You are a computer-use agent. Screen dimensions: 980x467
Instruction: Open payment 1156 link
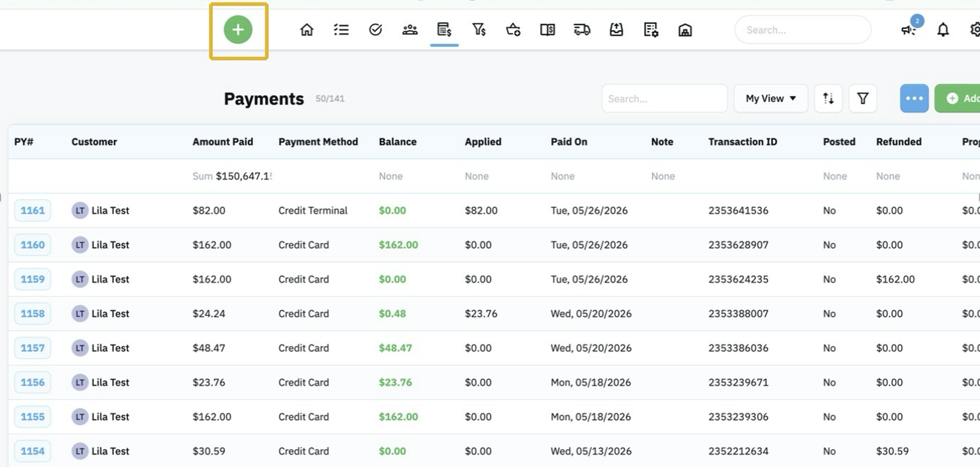click(x=33, y=382)
